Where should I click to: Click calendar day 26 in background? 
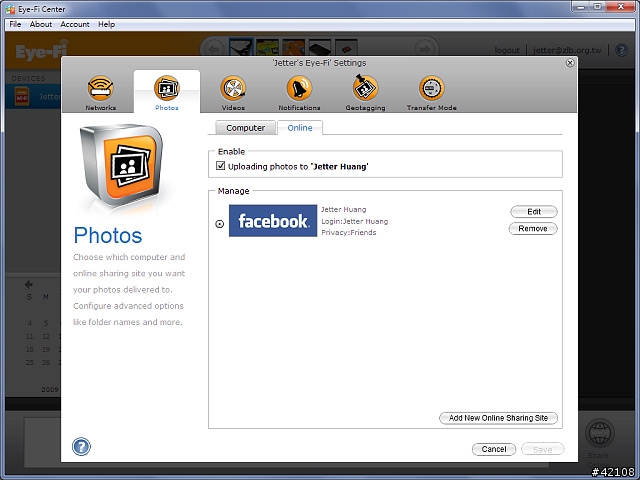(x=46, y=362)
